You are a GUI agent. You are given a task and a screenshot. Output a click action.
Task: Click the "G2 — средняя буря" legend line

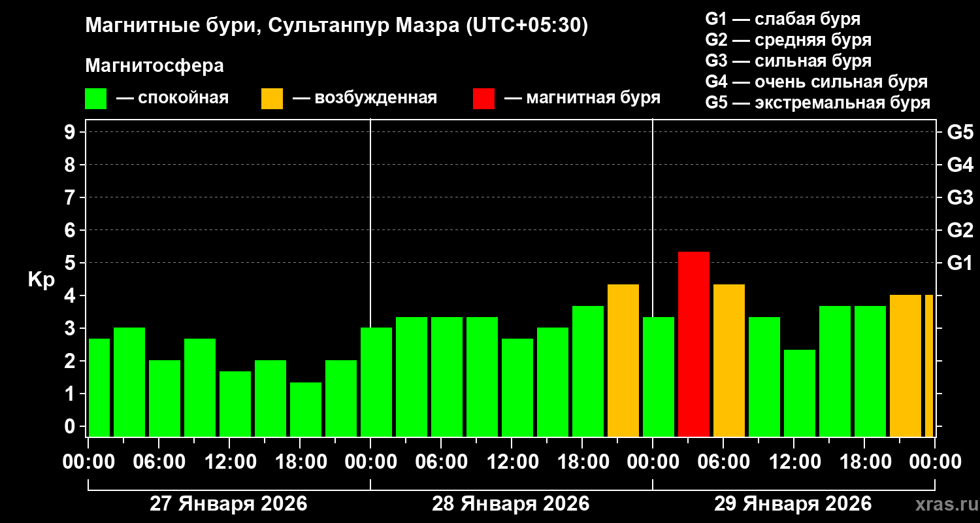tap(788, 40)
